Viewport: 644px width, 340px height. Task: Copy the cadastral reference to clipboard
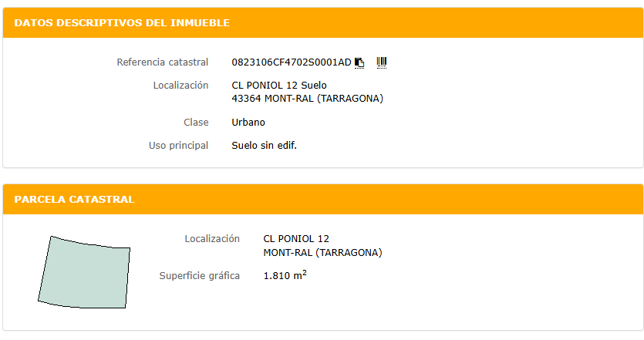[359, 62]
